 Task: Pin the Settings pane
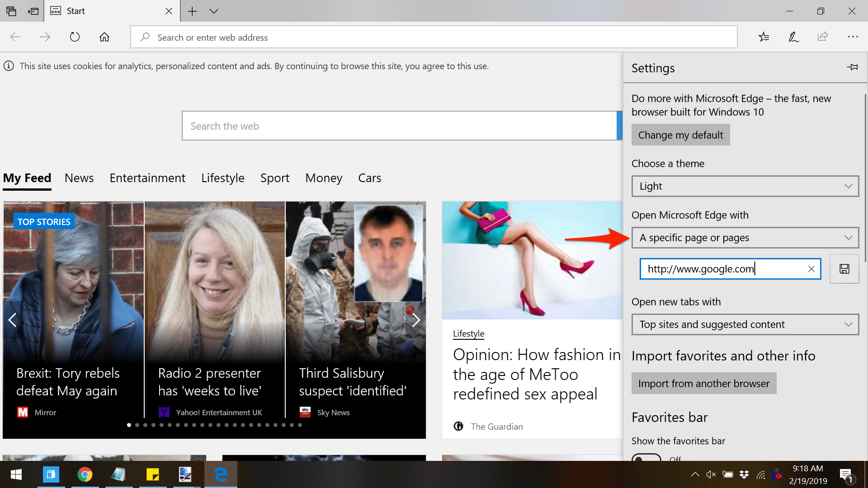tap(852, 67)
